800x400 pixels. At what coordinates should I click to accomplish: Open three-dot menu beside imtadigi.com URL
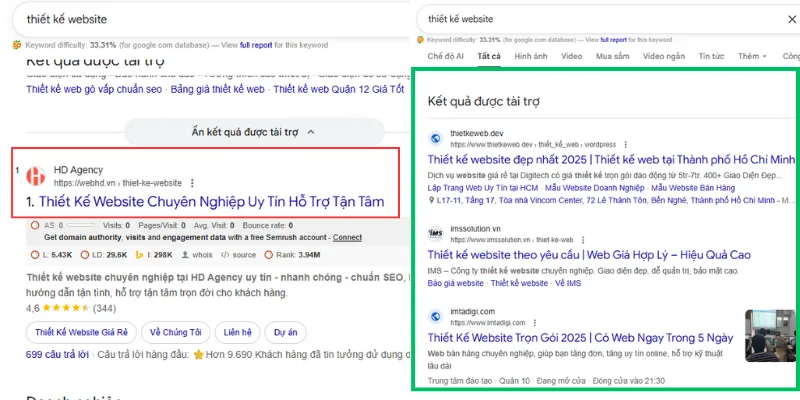(x=535, y=323)
